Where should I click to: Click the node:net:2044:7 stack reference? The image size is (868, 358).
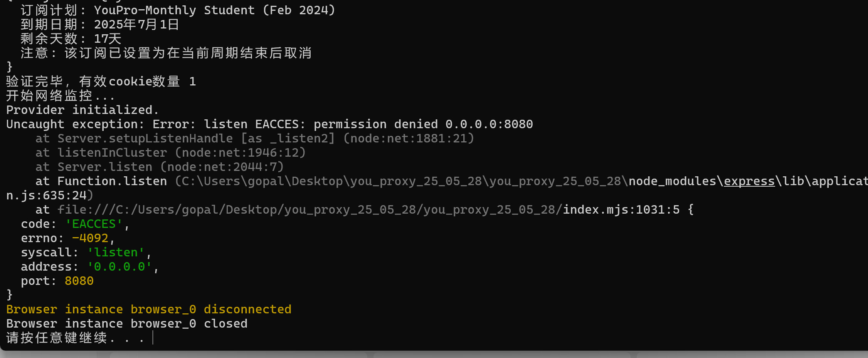222,167
